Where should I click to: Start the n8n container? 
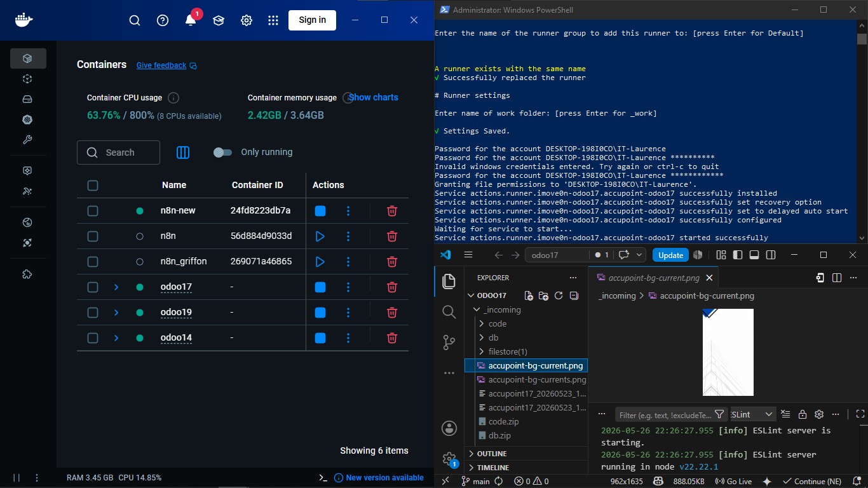[x=320, y=236]
